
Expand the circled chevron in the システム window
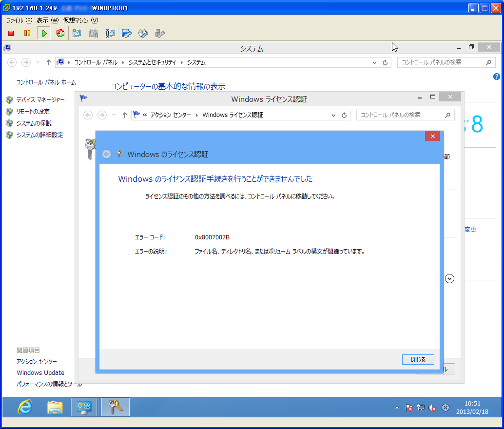tap(450, 278)
